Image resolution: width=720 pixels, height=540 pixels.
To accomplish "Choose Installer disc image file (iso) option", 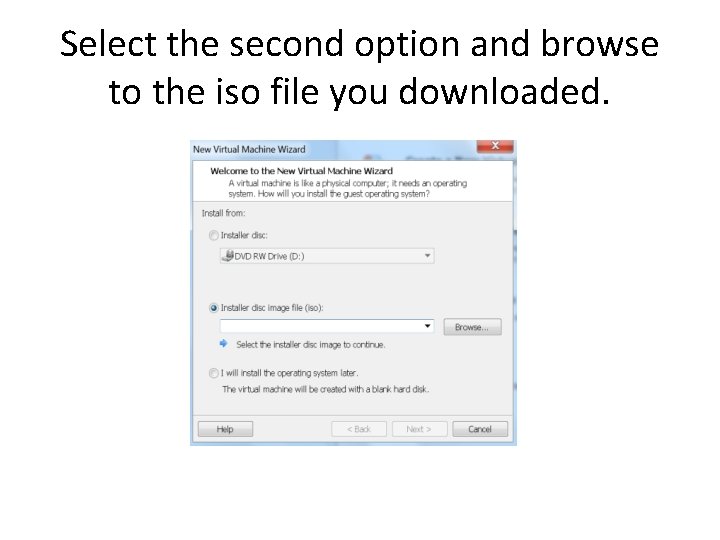I will click(214, 308).
